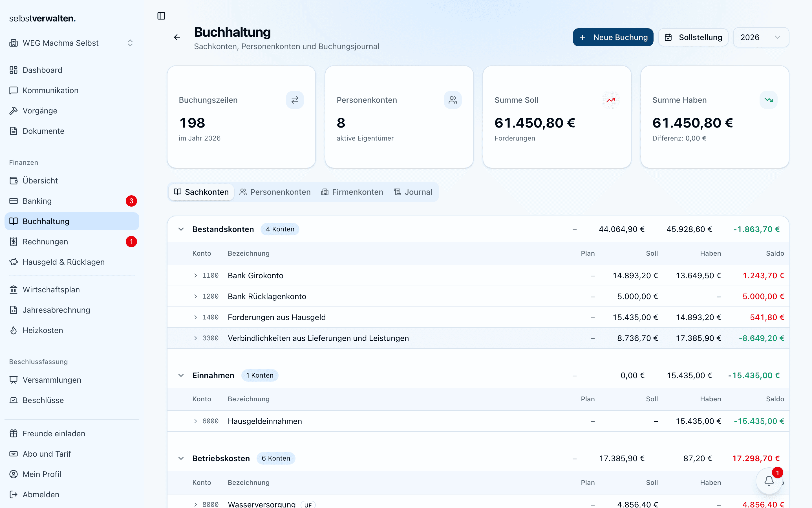Switch to the Sachkonten tab
The width and height of the screenshot is (812, 508).
[201, 192]
